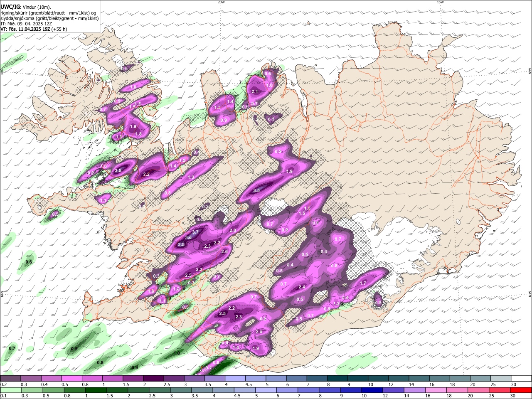Select the deep blue lower swatch starting at 10

point(372,390)
